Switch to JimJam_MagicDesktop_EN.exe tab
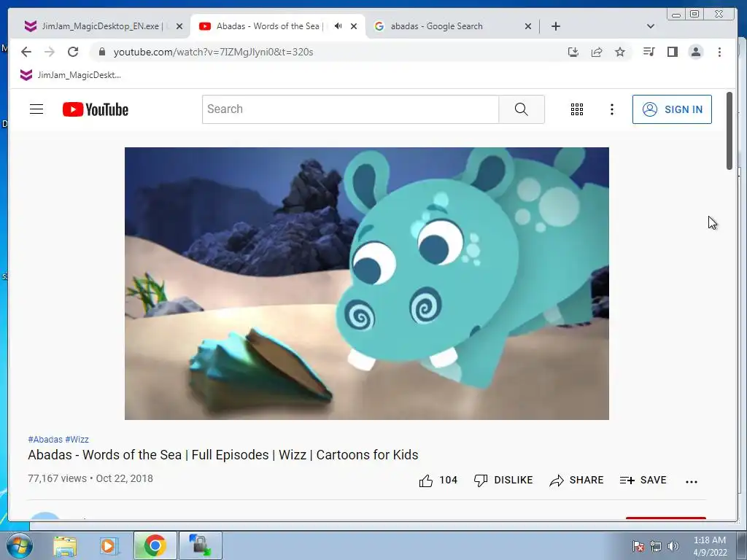747x560 pixels. 102,26
